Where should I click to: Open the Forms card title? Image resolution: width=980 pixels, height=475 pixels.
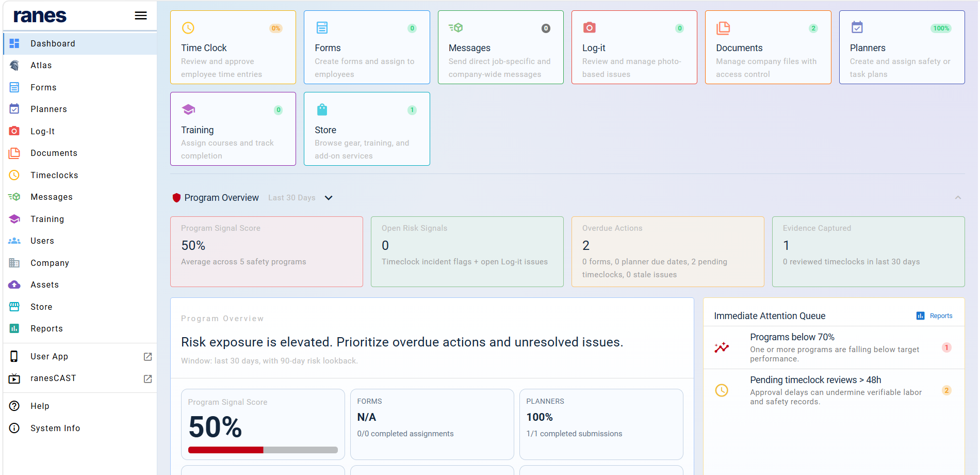(x=328, y=48)
